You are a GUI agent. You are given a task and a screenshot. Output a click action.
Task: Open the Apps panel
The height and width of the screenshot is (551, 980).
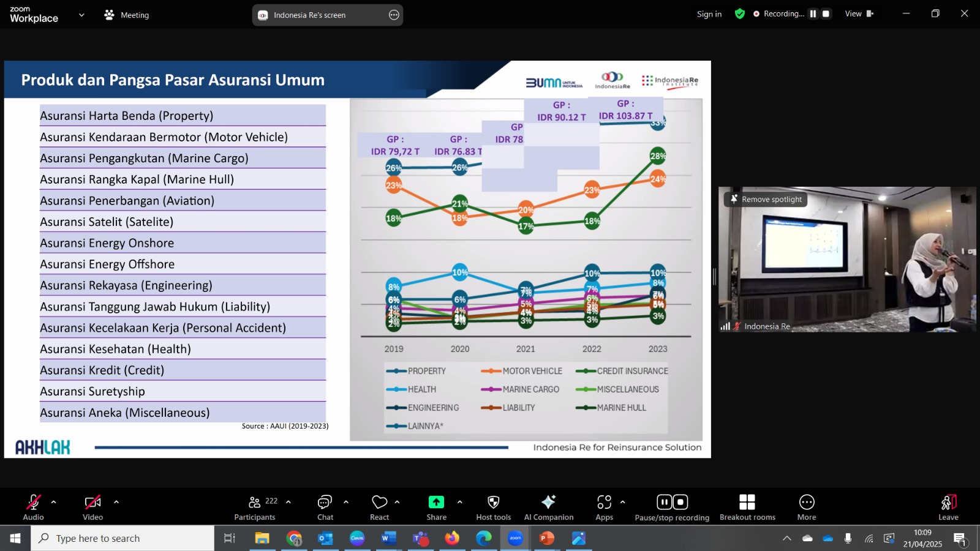click(605, 508)
